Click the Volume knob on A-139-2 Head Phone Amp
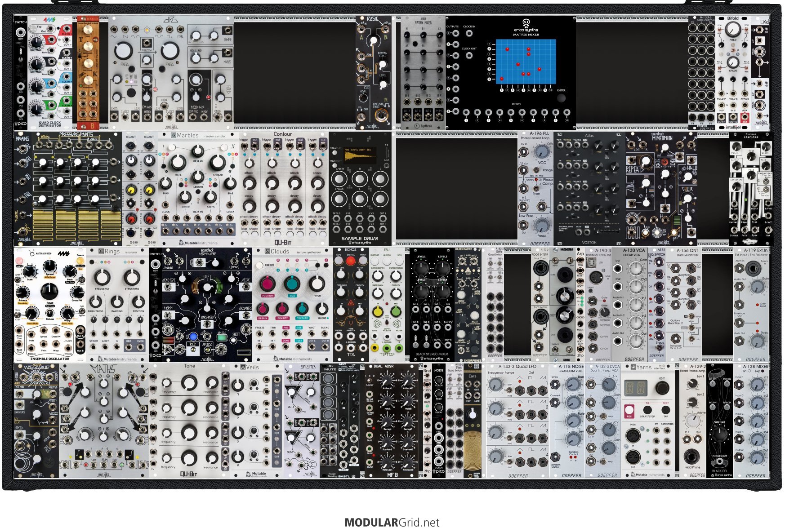The width and height of the screenshot is (785, 532). pos(692,421)
